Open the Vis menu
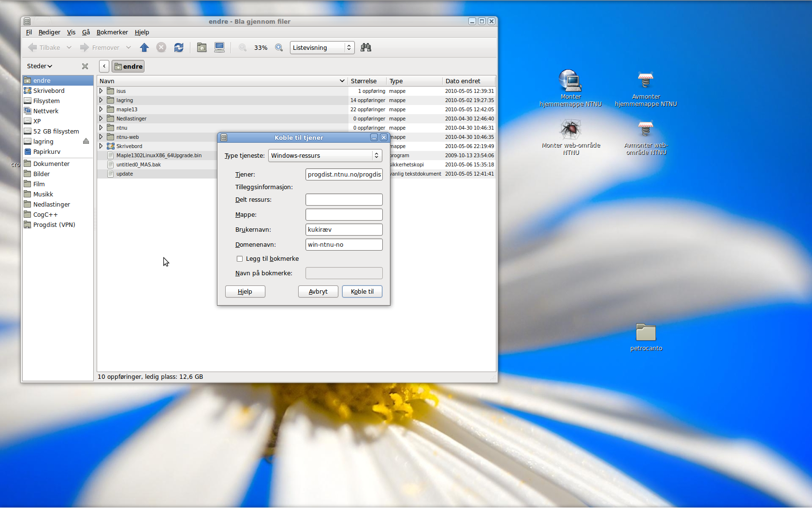 click(x=71, y=32)
